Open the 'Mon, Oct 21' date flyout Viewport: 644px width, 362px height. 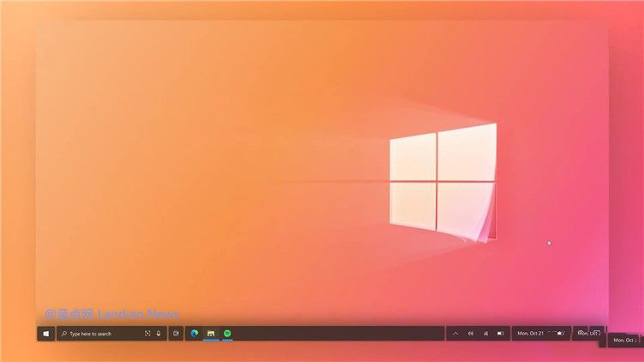tap(530, 333)
